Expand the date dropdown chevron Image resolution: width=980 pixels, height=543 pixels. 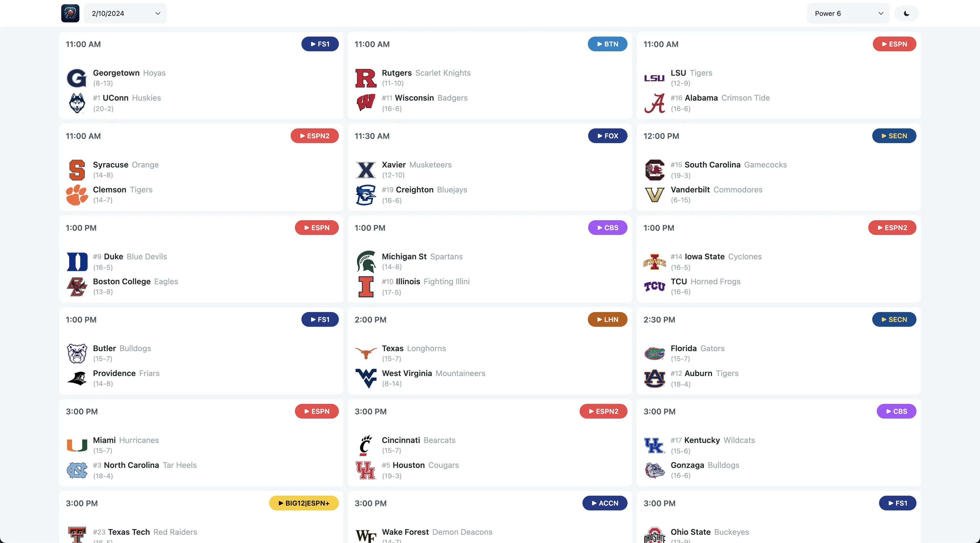(x=157, y=13)
